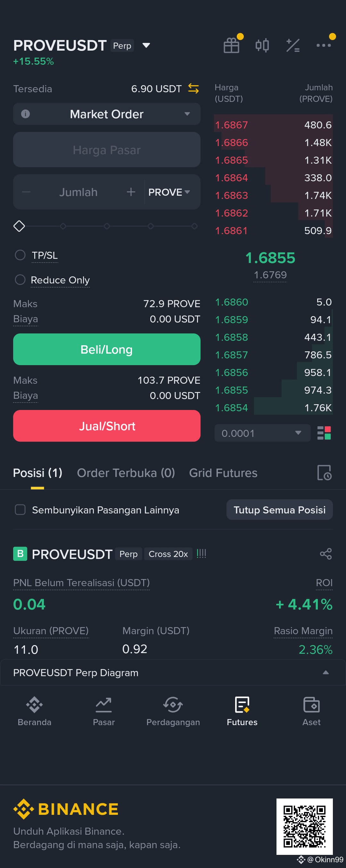
Task: Enable the TP/SL option
Action: click(20, 255)
